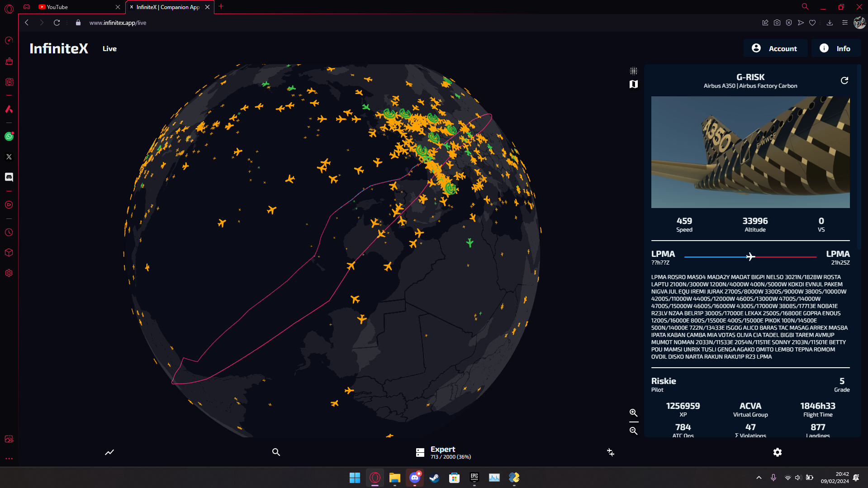Open GX Control in the sidebar
868x488 pixels.
(9, 41)
